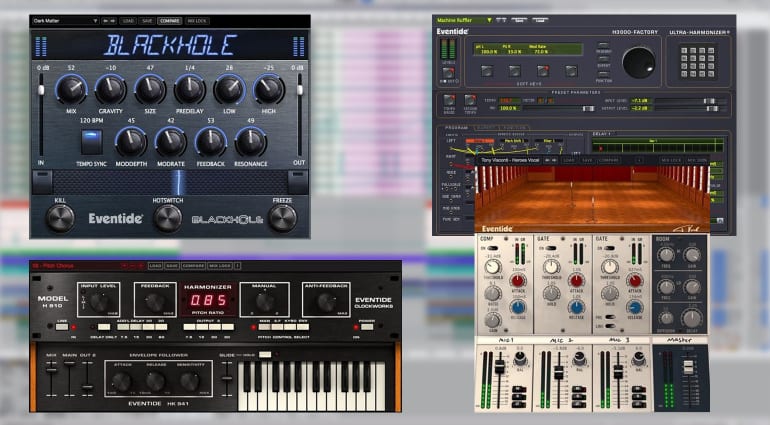Screen dimensions: 770x425
Task: Open the Dark Matter preset dropdown
Action: tap(65, 21)
